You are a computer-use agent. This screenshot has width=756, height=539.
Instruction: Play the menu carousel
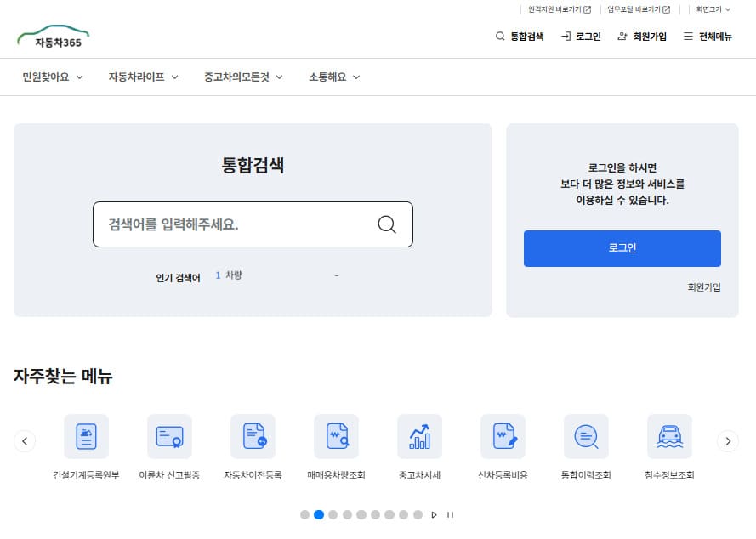tap(434, 515)
